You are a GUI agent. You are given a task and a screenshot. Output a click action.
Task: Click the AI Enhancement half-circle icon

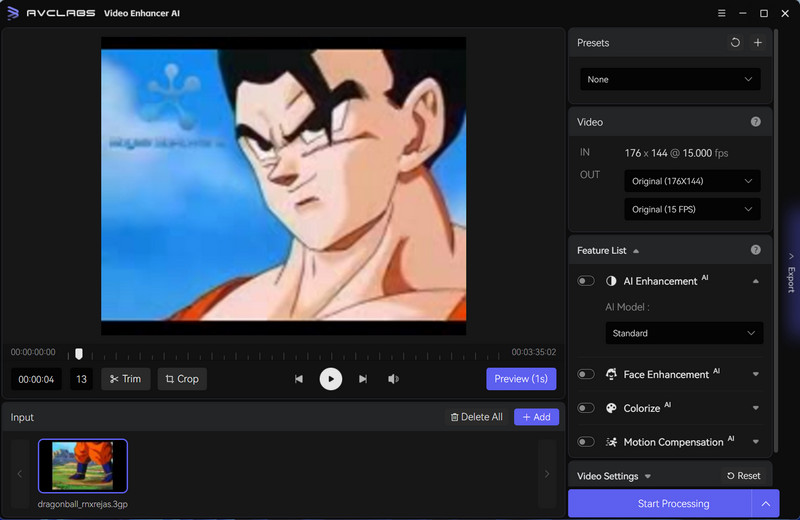tap(611, 281)
